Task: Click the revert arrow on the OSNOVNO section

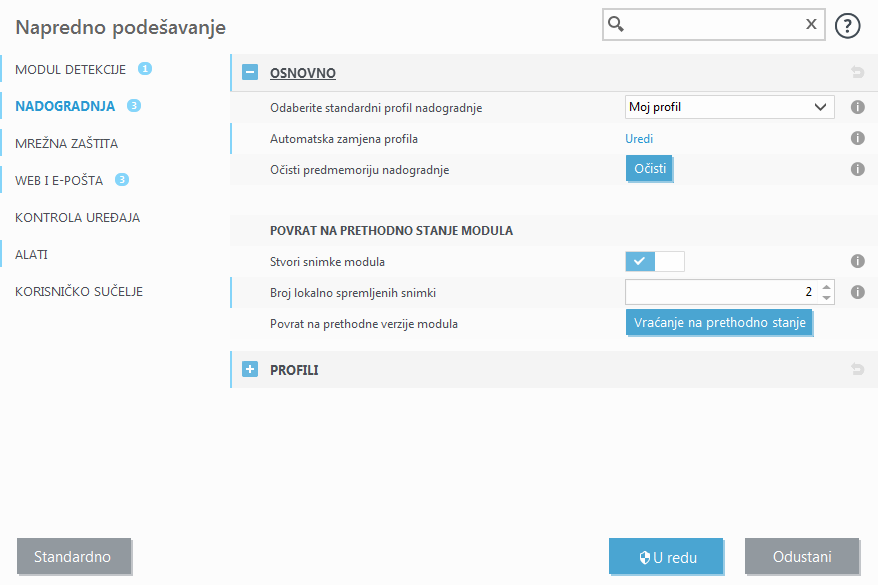Action: point(857,72)
